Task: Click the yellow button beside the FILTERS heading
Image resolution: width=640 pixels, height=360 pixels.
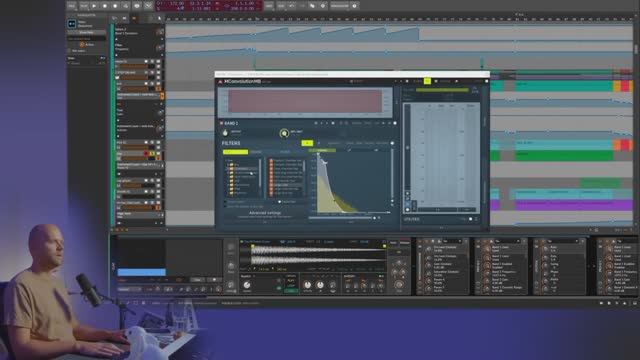Action: [x=307, y=143]
